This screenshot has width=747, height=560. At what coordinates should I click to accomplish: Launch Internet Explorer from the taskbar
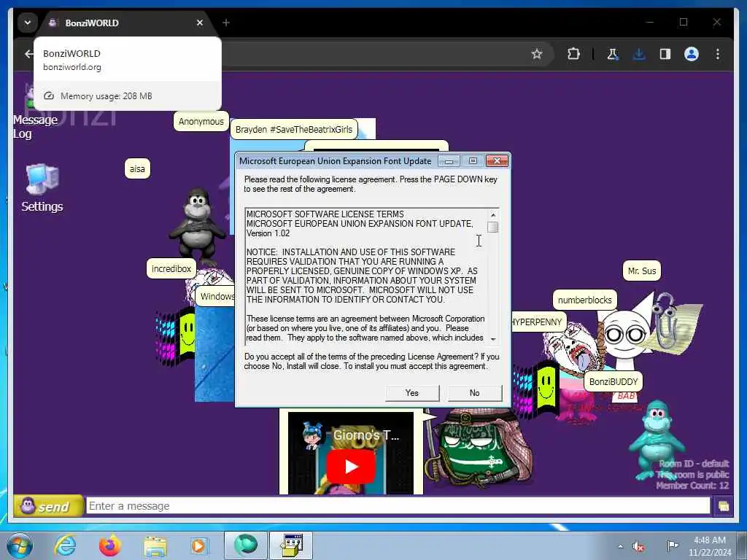pyautogui.click(x=65, y=545)
